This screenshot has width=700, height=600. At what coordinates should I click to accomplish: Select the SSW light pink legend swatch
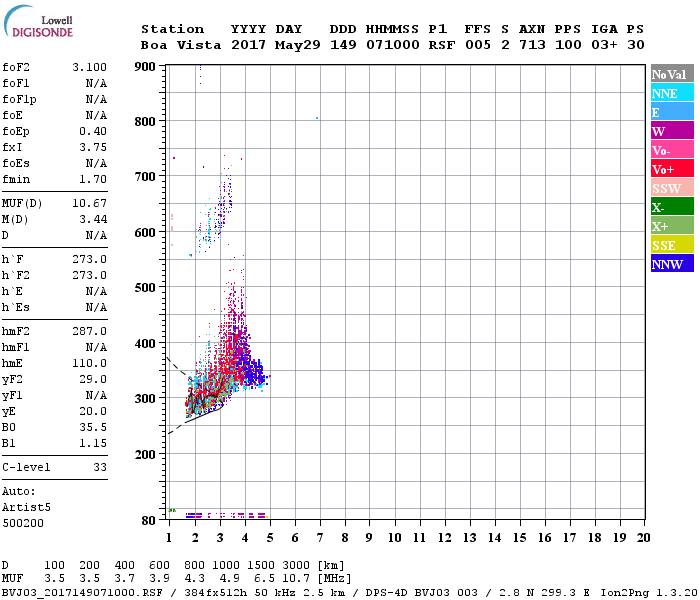pos(672,188)
